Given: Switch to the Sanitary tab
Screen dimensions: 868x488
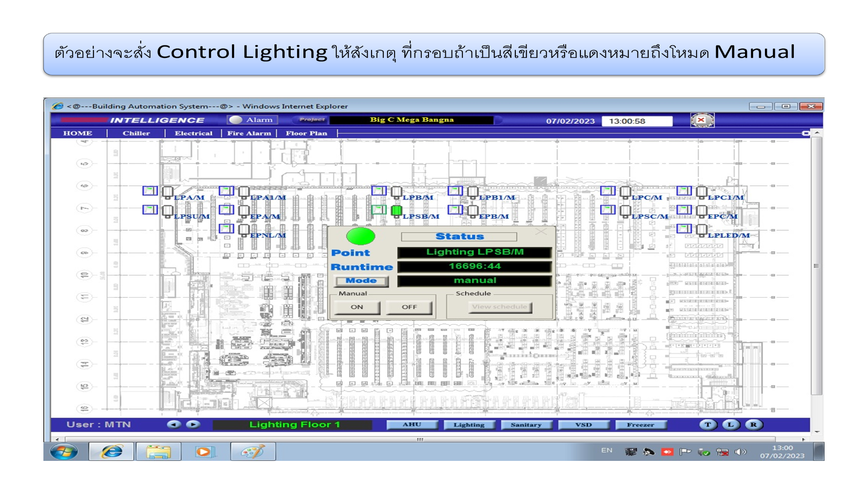Looking at the screenshot, I should click(x=526, y=425).
